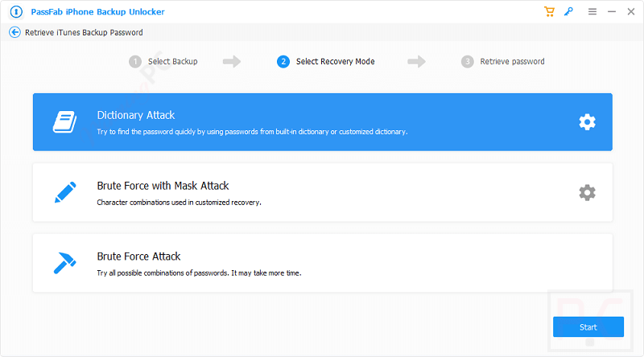Click step 3 Retrieve password
This screenshot has height=357, width=644.
tap(503, 62)
